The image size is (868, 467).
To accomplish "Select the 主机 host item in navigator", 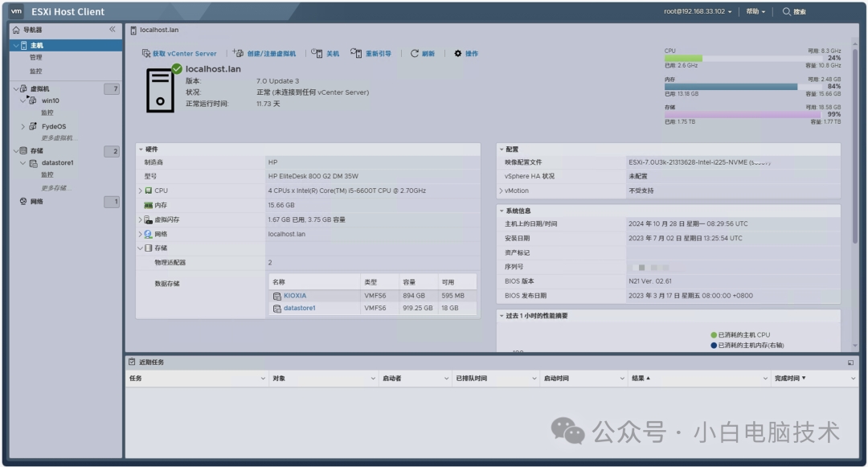I will tap(67, 45).
